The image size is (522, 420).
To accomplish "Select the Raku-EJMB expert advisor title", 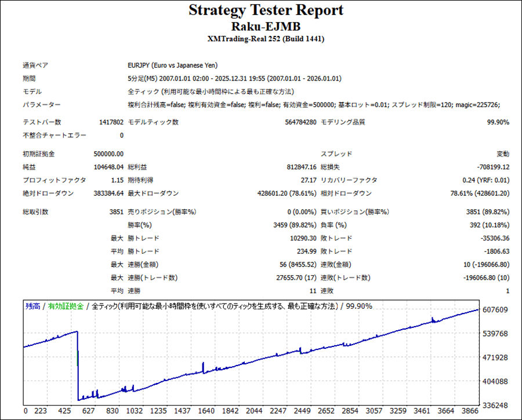I will 266,27.
